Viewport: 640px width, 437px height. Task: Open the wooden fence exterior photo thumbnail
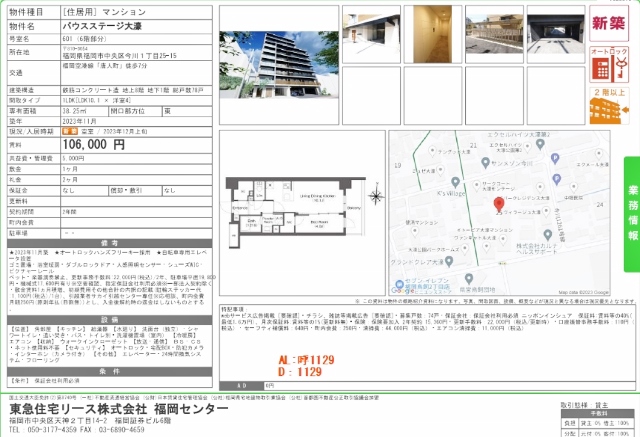494,33
